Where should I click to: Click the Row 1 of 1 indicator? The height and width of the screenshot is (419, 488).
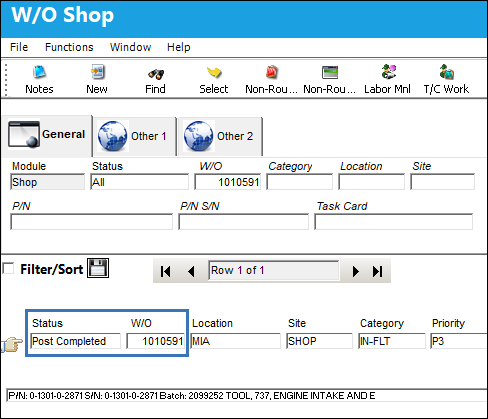click(x=273, y=270)
